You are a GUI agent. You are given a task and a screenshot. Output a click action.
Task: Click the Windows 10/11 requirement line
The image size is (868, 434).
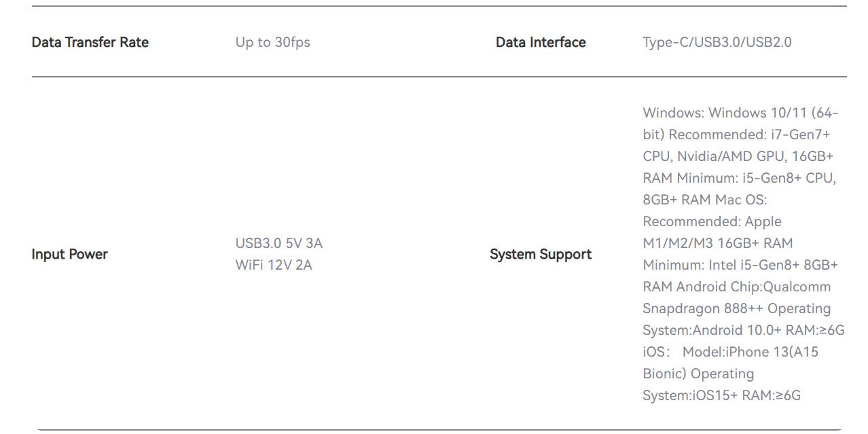tap(741, 113)
